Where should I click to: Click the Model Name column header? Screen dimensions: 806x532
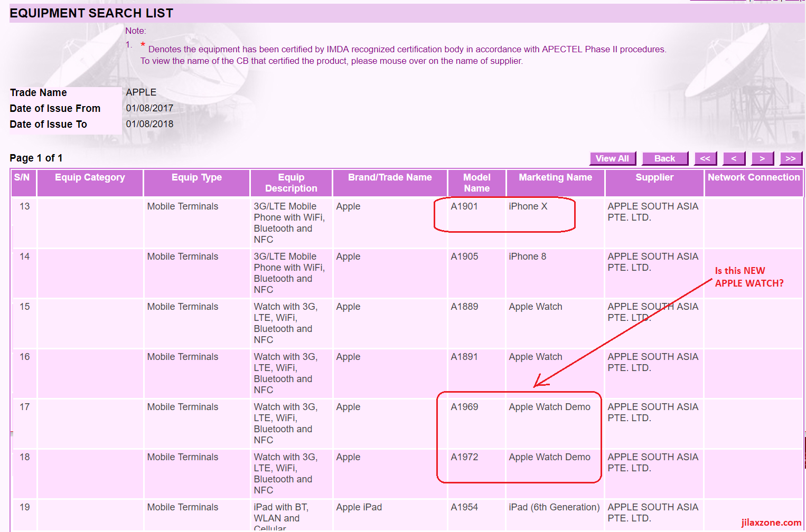(x=477, y=183)
